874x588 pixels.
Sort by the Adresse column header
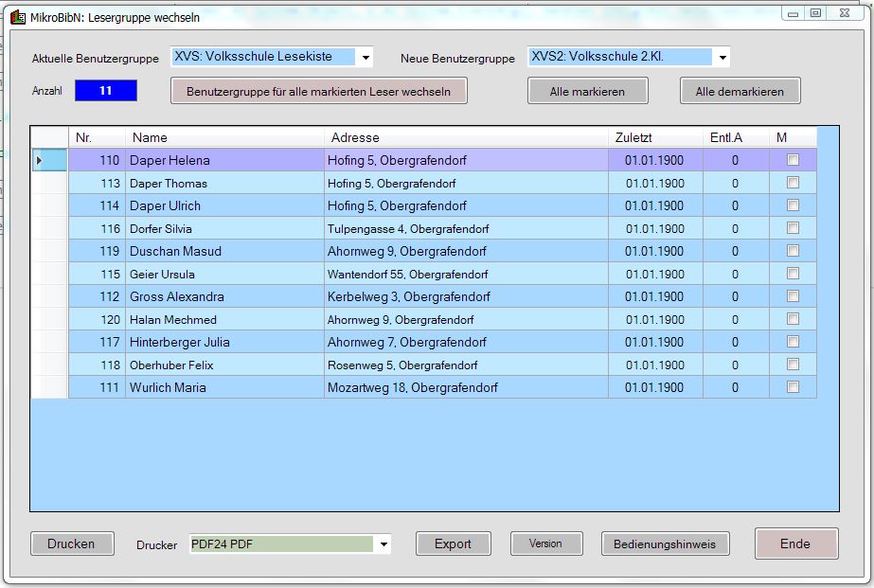(x=466, y=137)
